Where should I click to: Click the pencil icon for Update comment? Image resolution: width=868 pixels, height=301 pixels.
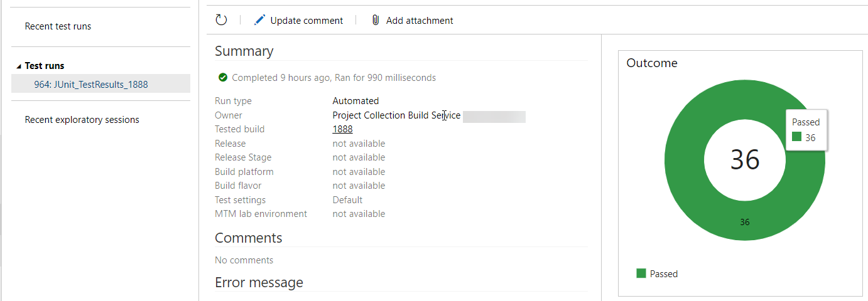259,20
